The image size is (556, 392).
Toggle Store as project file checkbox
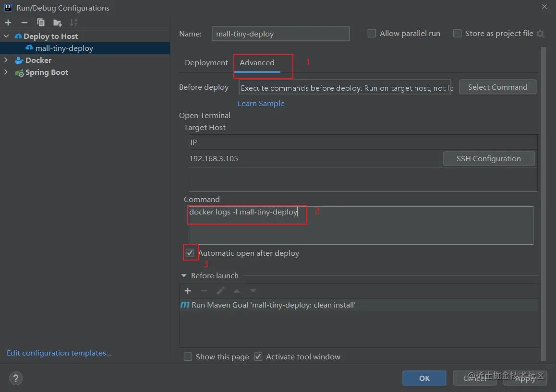458,33
